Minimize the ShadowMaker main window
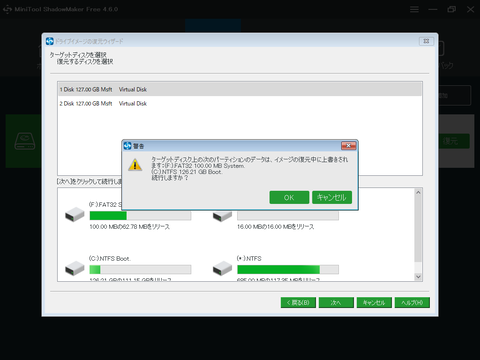Viewport: 480px width, 360px height. click(433, 9)
